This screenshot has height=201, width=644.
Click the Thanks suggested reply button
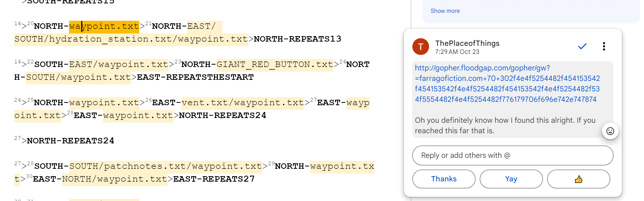coord(444,179)
